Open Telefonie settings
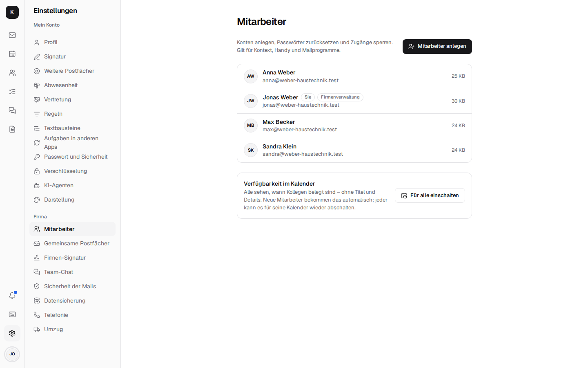 (72, 315)
